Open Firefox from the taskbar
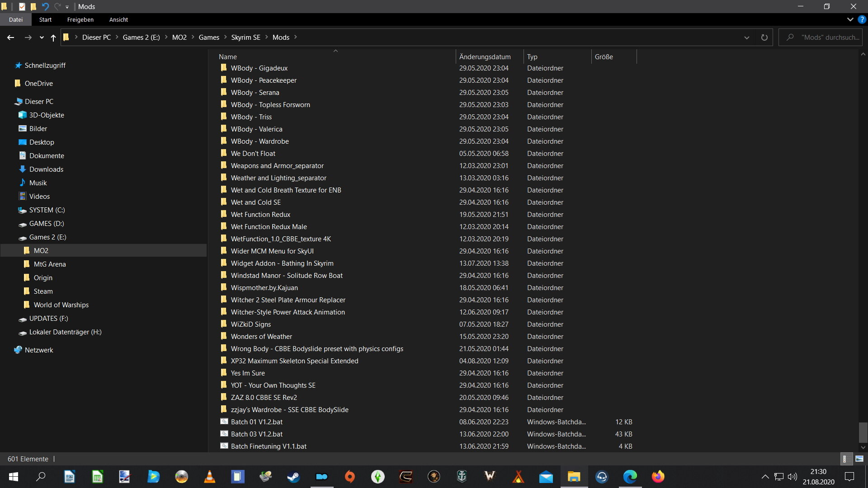This screenshot has height=488, width=868. point(658,477)
